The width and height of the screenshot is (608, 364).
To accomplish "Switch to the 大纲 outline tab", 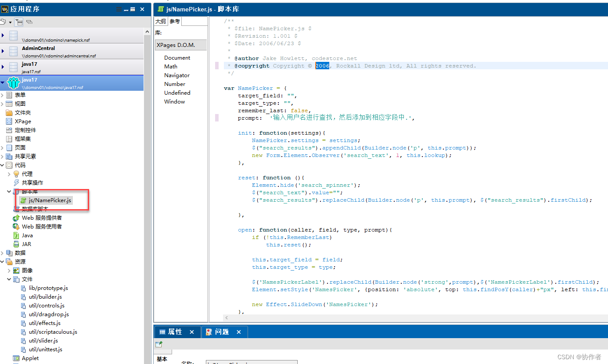I will click(161, 21).
